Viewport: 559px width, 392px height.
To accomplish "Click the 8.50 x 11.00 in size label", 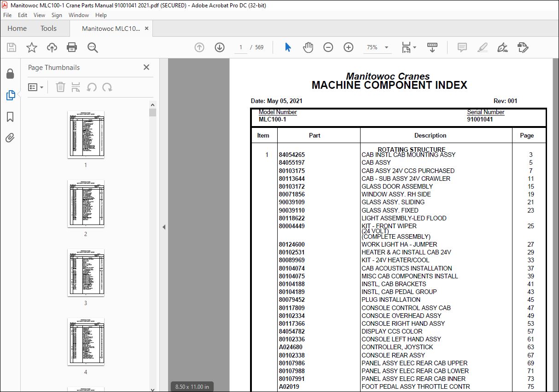I will pyautogui.click(x=192, y=386).
